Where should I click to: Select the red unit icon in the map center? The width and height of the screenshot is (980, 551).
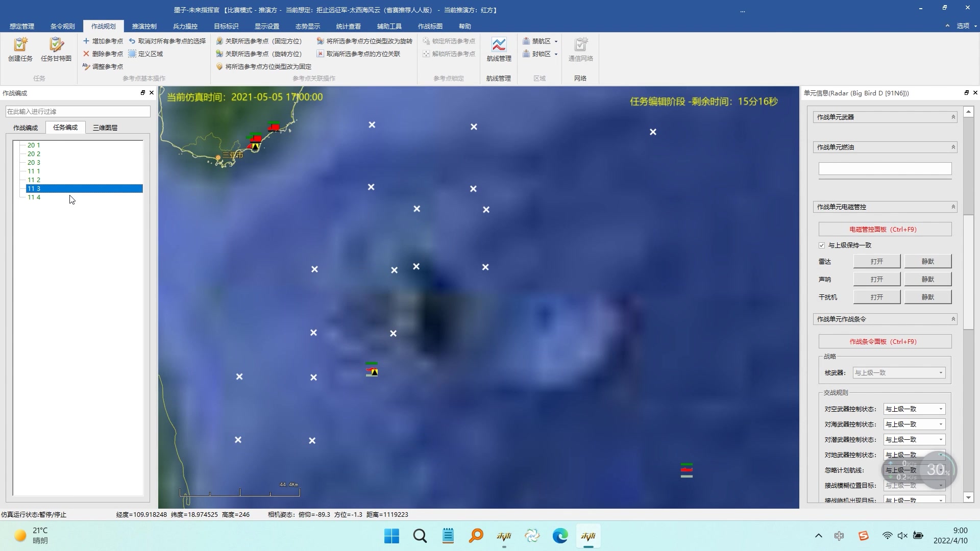pyautogui.click(x=372, y=369)
